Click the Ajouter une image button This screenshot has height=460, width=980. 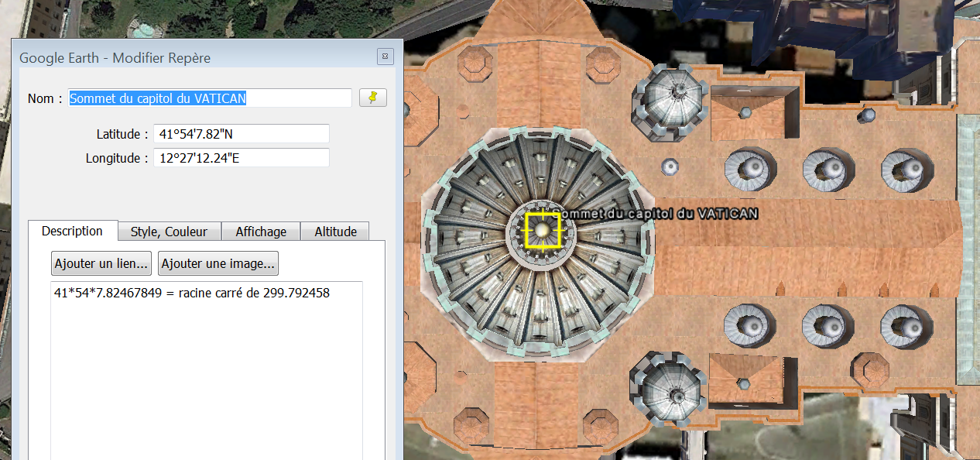pos(218,263)
